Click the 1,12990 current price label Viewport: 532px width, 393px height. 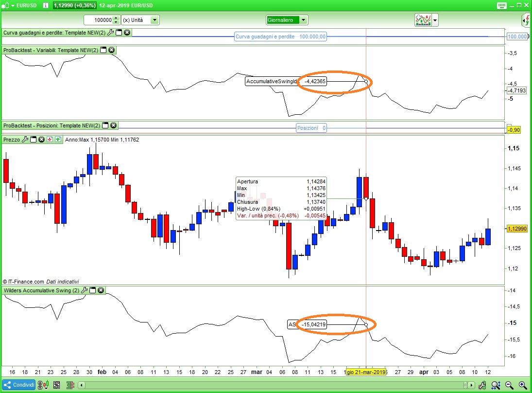pyautogui.click(x=517, y=229)
